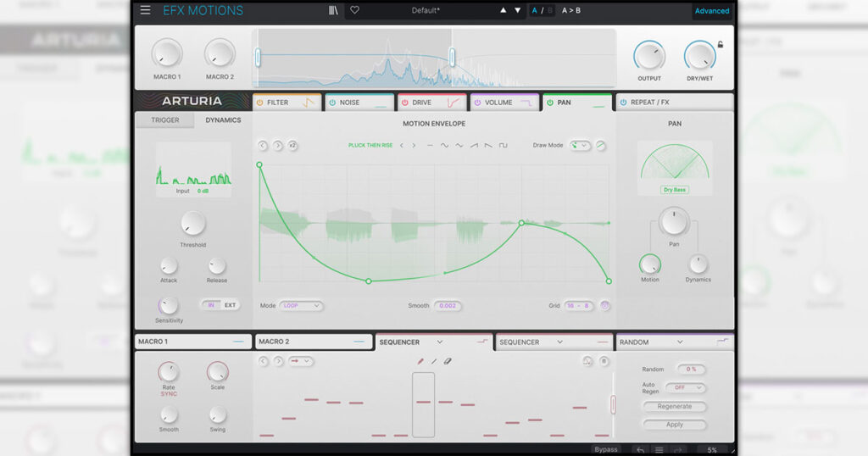Click the Apply button
The width and height of the screenshot is (868, 456).
(x=674, y=425)
